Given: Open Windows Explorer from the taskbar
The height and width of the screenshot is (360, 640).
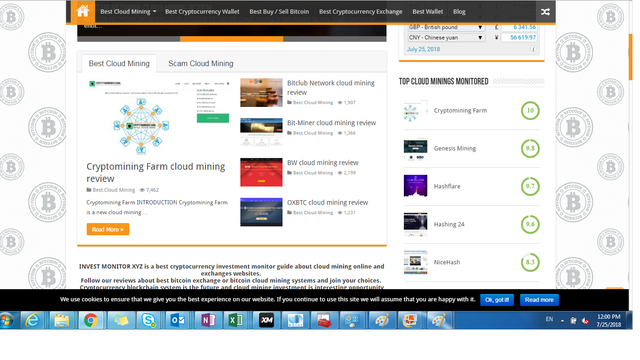Looking at the screenshot, I should tap(62, 320).
